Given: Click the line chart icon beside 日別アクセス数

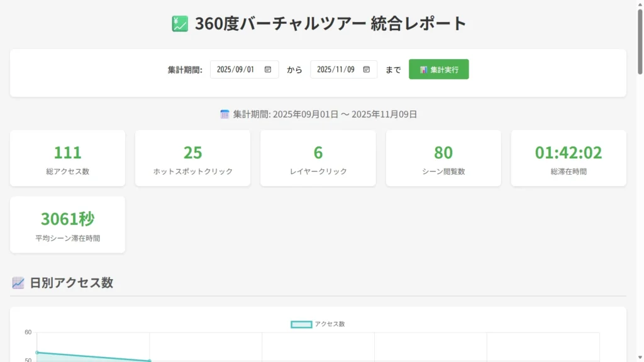Looking at the screenshot, I should coord(18,283).
